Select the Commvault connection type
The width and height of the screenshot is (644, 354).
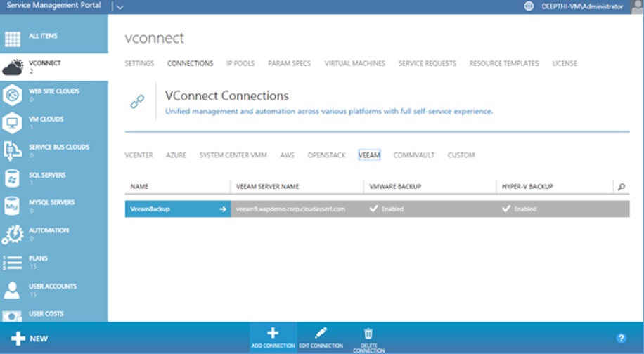(x=413, y=155)
